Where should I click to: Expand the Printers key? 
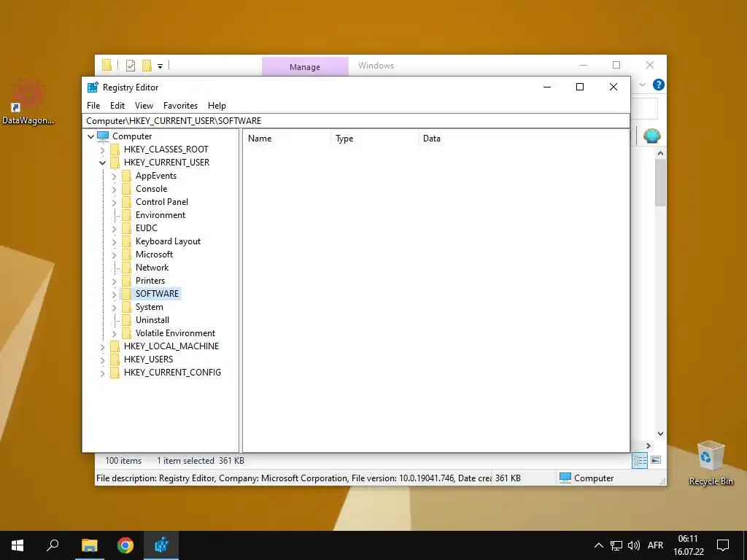click(x=115, y=281)
